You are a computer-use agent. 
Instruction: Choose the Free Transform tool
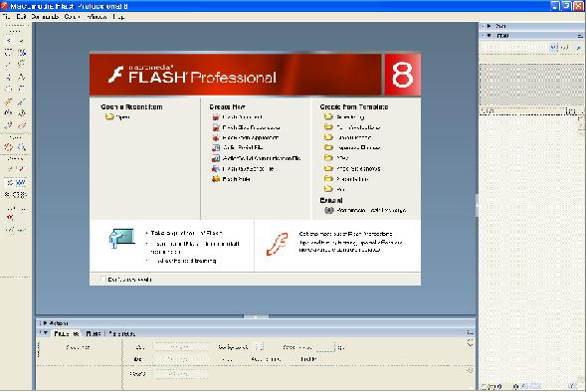coord(9,53)
